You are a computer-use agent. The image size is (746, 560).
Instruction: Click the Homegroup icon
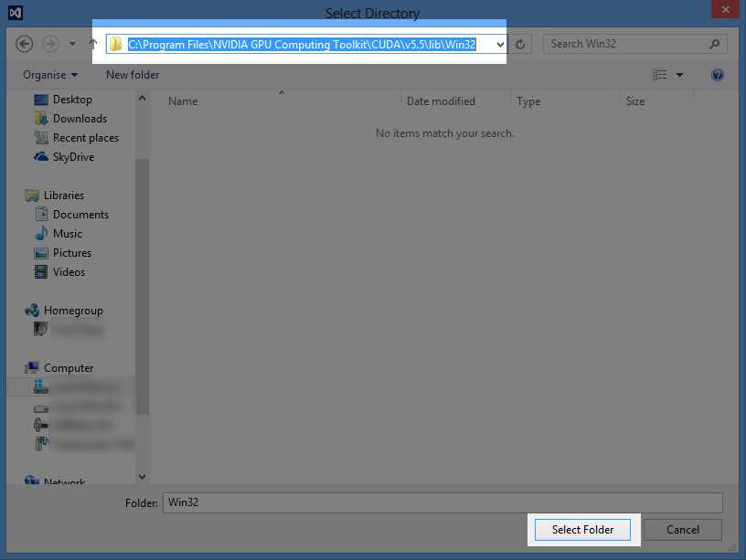coord(32,311)
